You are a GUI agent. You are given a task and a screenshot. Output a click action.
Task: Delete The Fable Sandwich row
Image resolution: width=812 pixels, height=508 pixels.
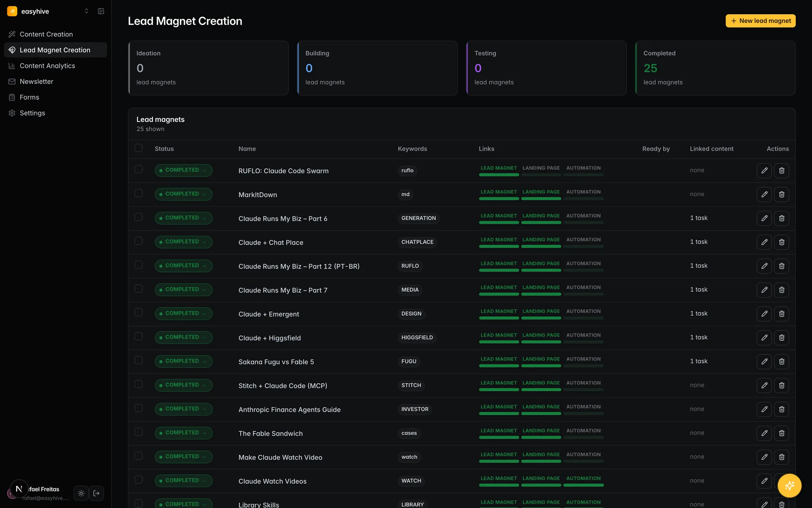pos(782,433)
